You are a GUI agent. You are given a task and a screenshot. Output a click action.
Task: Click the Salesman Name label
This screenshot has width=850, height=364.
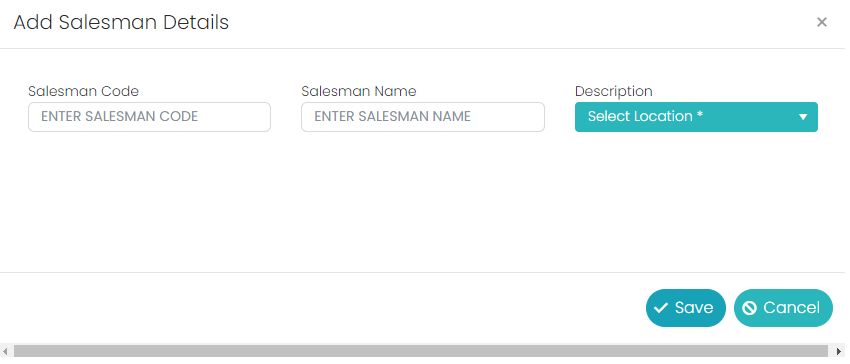pos(359,91)
